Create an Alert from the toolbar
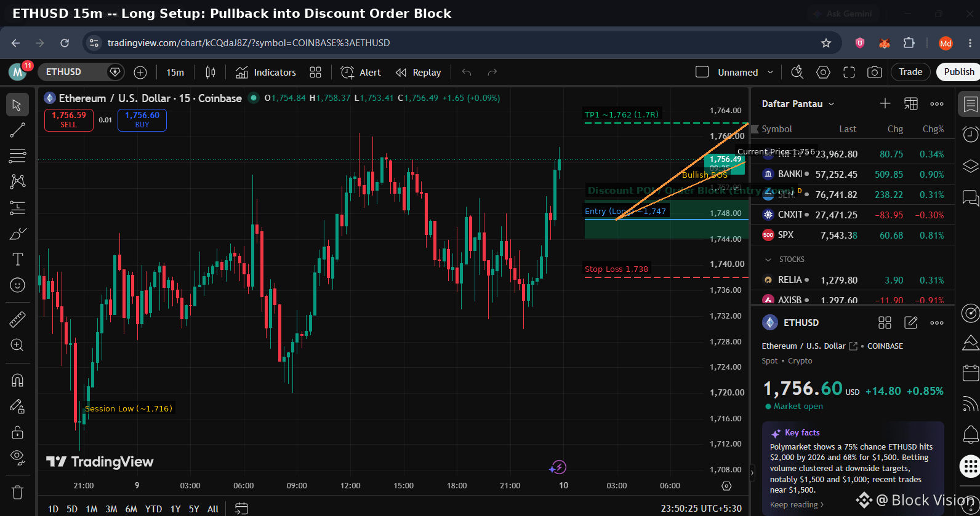980x516 pixels. click(x=361, y=73)
